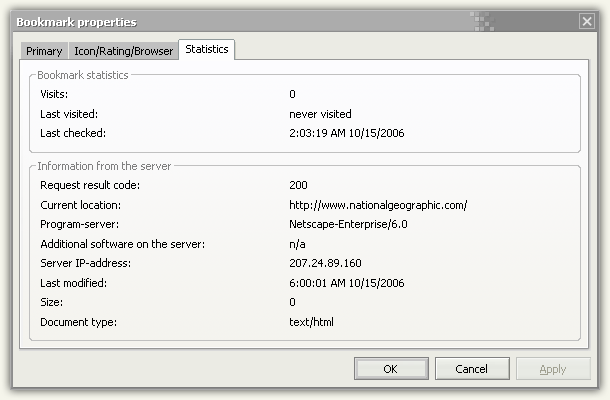
Task: Click the Last modified timestamp 6:00:01 AM
Action: pos(347,283)
